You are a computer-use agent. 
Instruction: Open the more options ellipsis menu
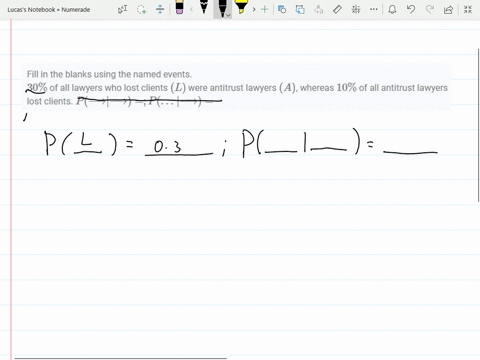374,9
